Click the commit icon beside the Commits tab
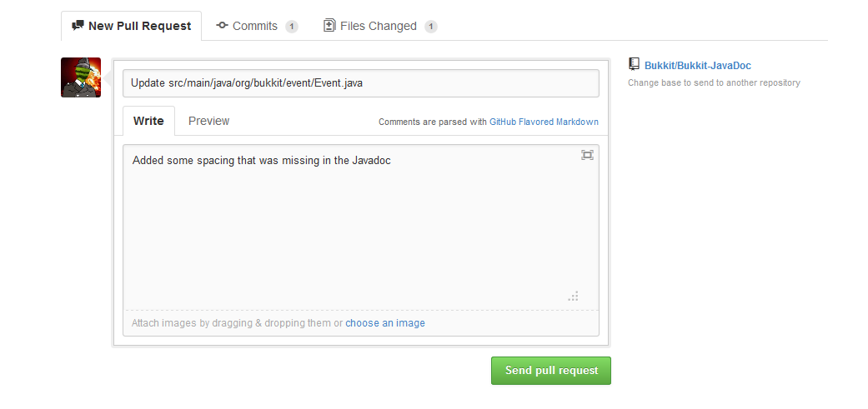Image resolution: width=868 pixels, height=409 pixels. point(222,26)
